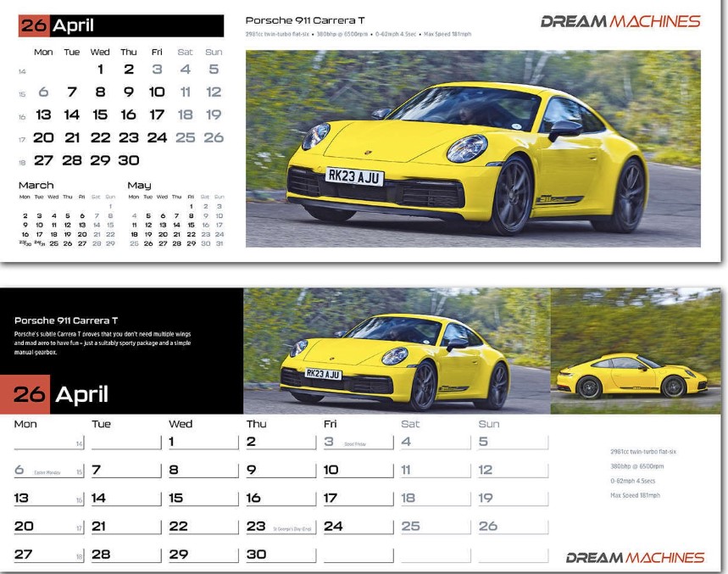Select date 12 in the upper April grid
The height and width of the screenshot is (574, 728).
pyautogui.click(x=214, y=92)
